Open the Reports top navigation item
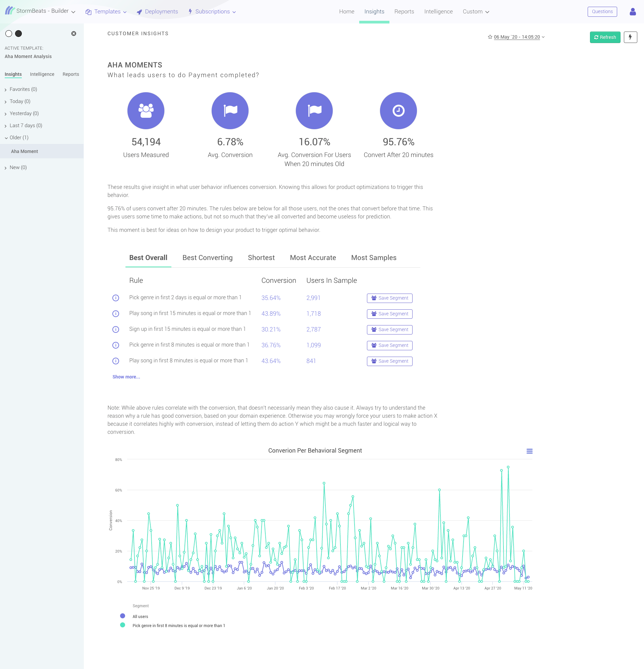644x669 pixels. (x=404, y=12)
